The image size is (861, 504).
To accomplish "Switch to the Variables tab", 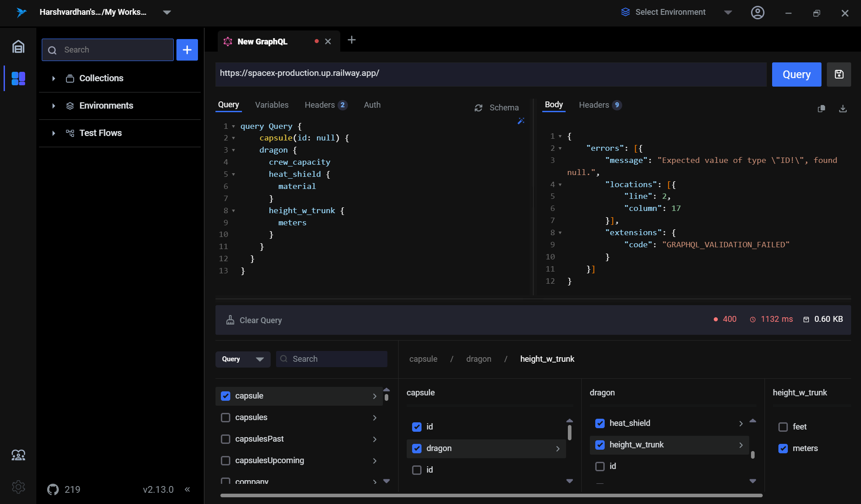I will coord(272,105).
